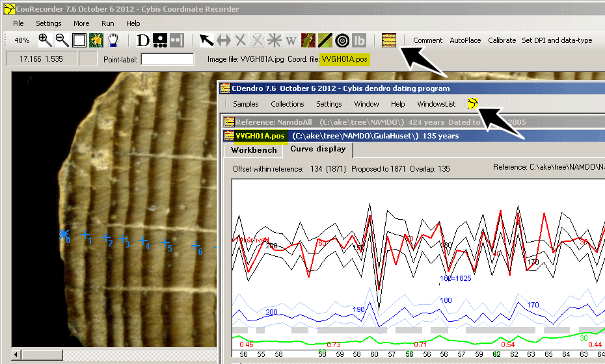Click the dotted X delete icon
Viewport: 605px width, 364px height.
[x=258, y=40]
